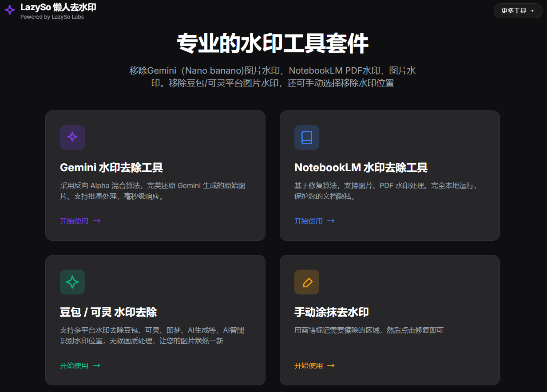This screenshot has width=547, height=392.
Task: Click the purple sparkle icon on Gemini card
Action: [x=72, y=137]
